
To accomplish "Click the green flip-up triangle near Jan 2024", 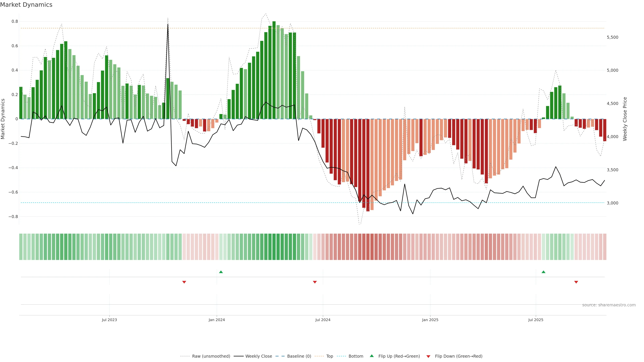I will pyautogui.click(x=221, y=272).
